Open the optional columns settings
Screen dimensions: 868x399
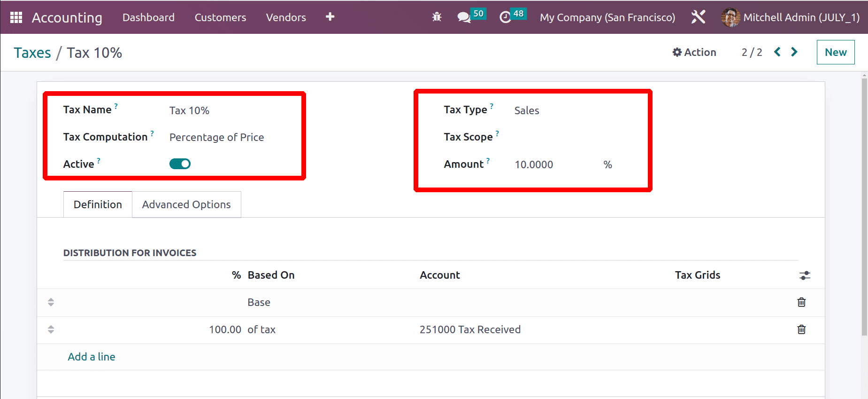(805, 275)
